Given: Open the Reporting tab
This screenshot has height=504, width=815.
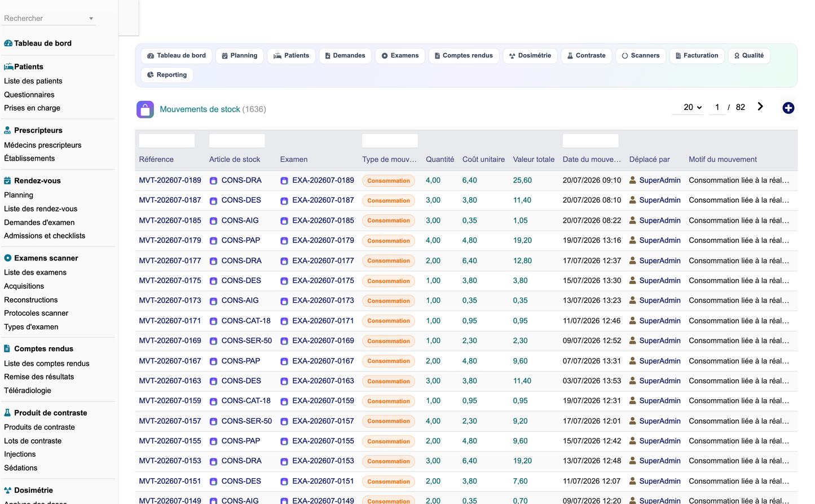Looking at the screenshot, I should pyautogui.click(x=167, y=75).
